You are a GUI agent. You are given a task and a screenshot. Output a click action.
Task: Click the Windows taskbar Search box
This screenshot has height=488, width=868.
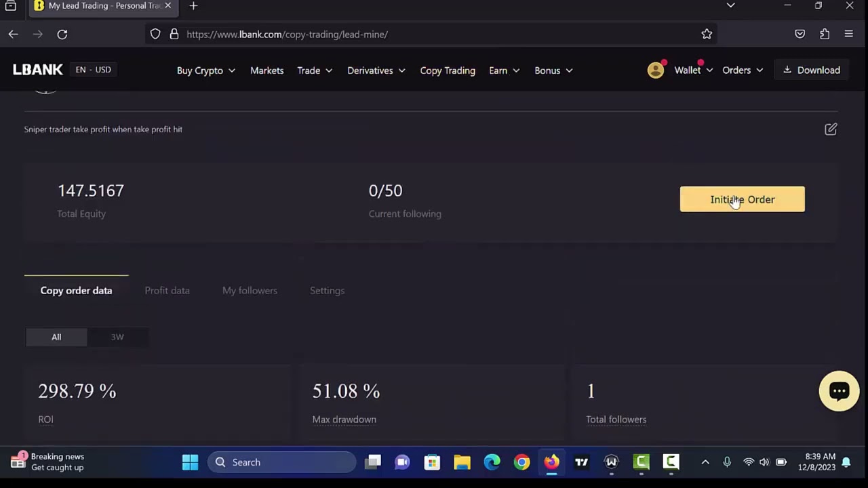[x=282, y=462]
